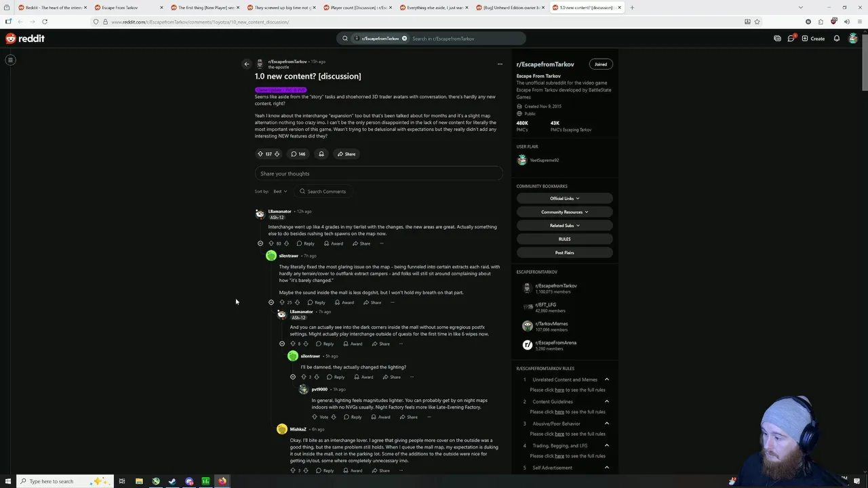Downvote Lllamanator's comment with 80 points
Viewport: 868px width, 488px height.
click(x=286, y=243)
